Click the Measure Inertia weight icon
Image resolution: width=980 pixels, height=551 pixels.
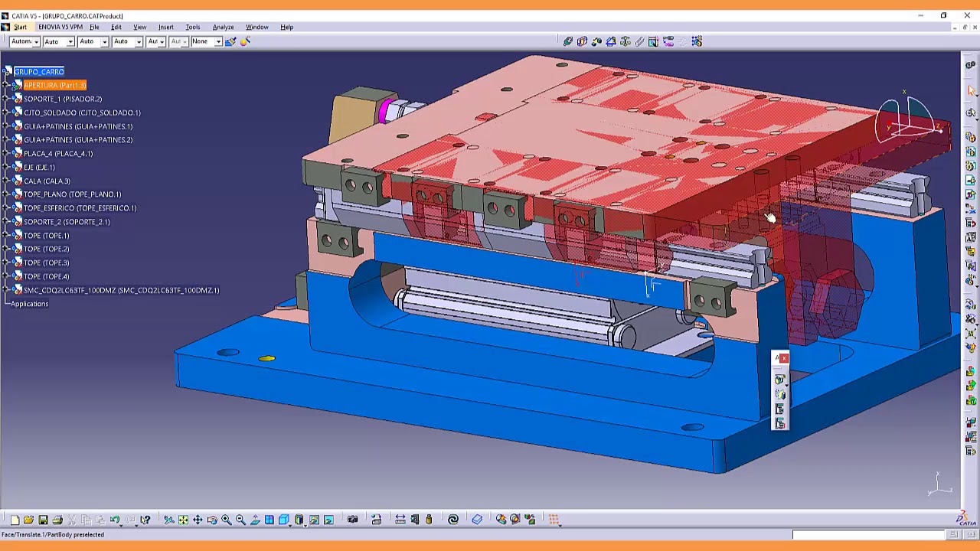click(428, 520)
